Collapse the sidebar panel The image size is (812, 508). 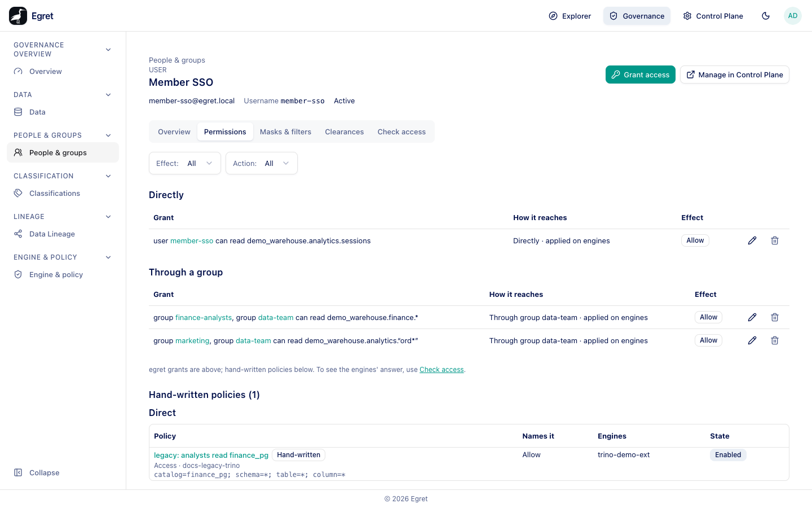point(37,472)
